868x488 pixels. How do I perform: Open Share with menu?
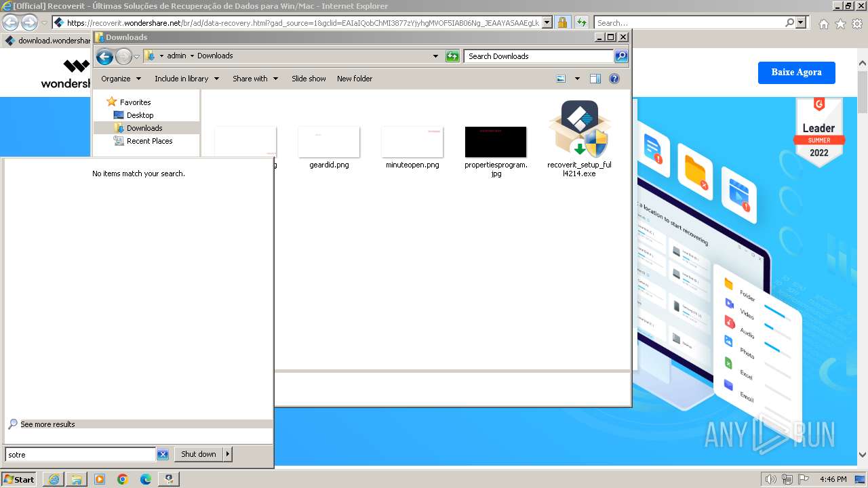[255, 79]
